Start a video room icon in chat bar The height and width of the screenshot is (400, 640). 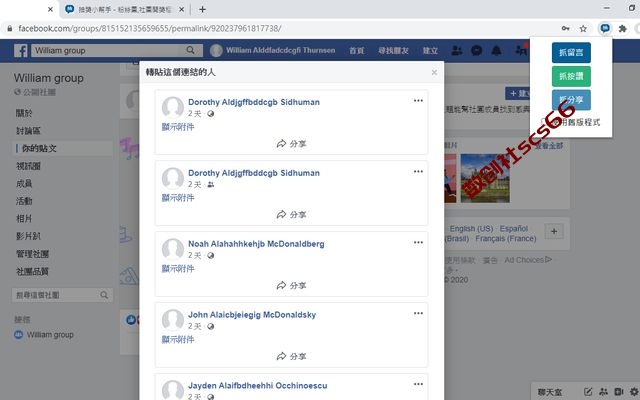619,391
